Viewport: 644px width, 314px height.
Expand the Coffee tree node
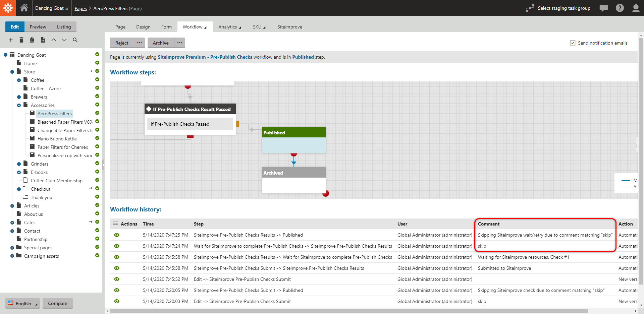pyautogui.click(x=19, y=80)
